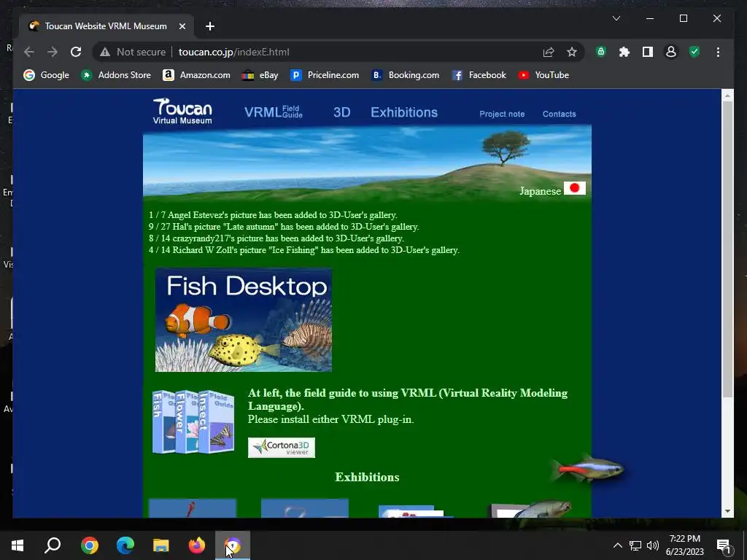The height and width of the screenshot is (560, 747).
Task: Open the Project note link
Action: (x=502, y=114)
